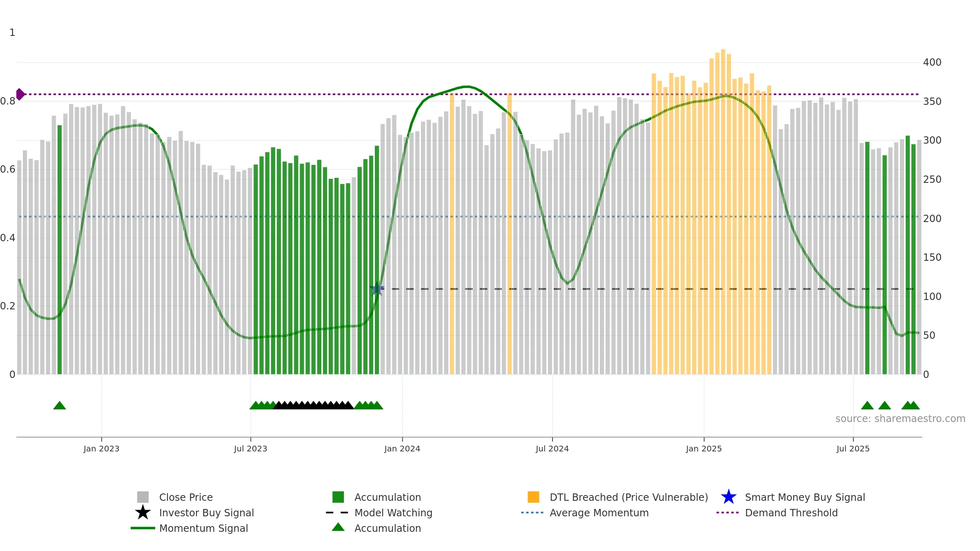
Task: Click the Jan 2024 axis label
Action: coord(402,449)
